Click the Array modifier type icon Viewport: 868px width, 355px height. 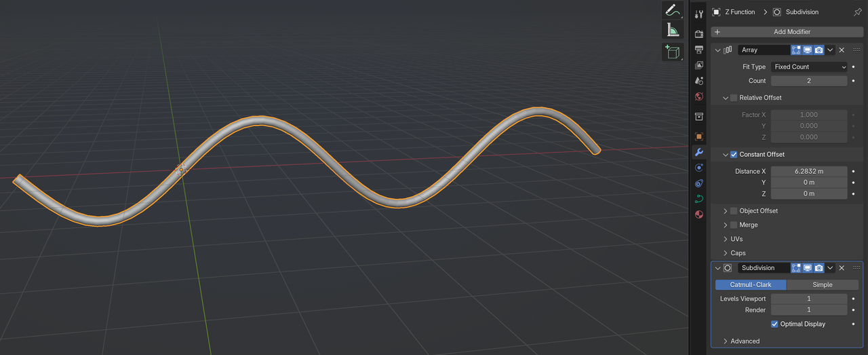[728, 50]
